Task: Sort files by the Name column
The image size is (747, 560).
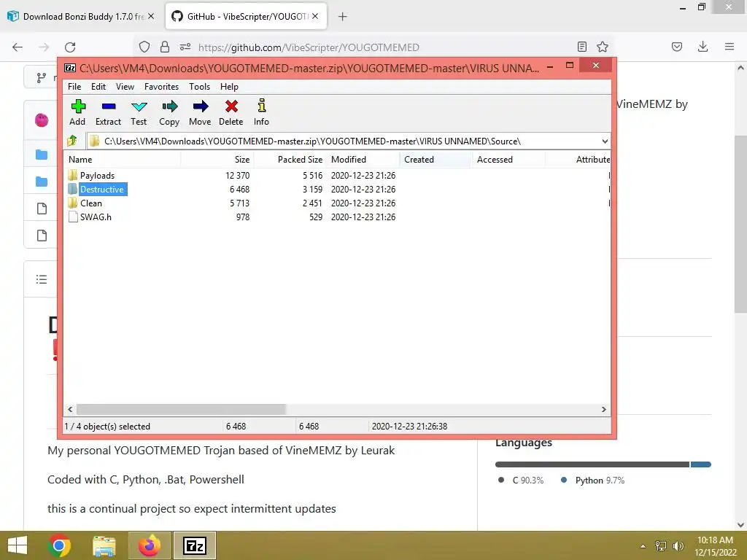Action: coord(122,160)
